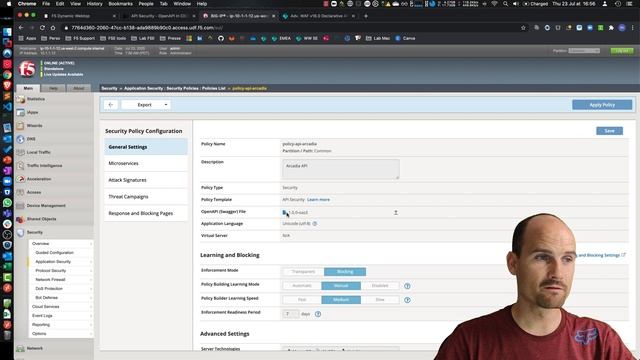Click the Apply Policy button
This screenshot has width=640, height=360.
(x=602, y=105)
